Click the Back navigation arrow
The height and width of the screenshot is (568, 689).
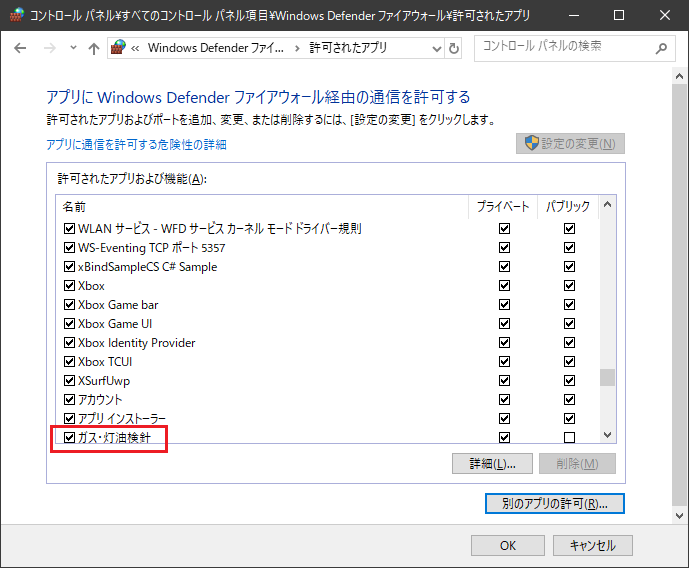coord(22,48)
